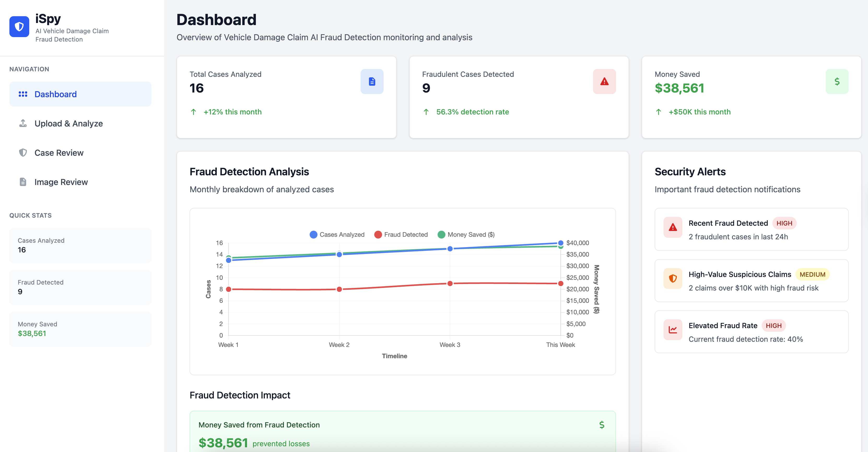Select the Fraud Detected quick stat card
The width and height of the screenshot is (868, 452).
80,287
